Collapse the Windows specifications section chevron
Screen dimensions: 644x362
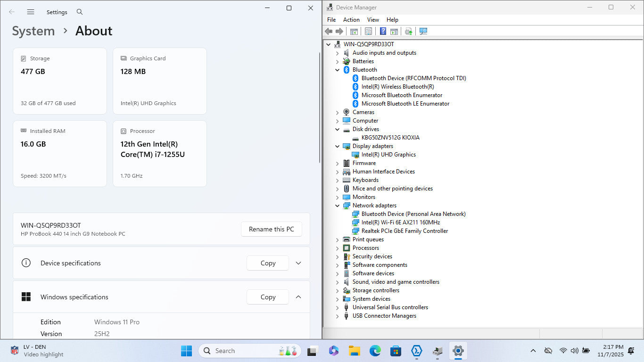click(x=298, y=297)
